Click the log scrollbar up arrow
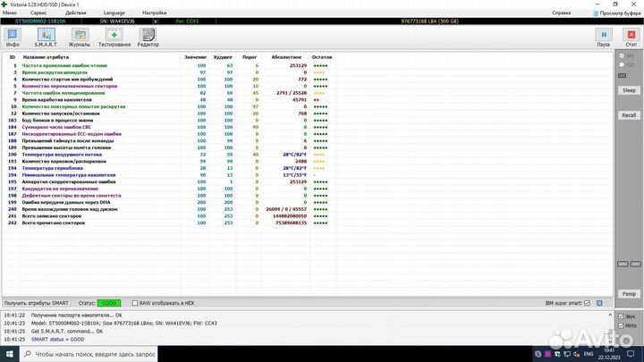This screenshot has height=362, width=644. 610,315
